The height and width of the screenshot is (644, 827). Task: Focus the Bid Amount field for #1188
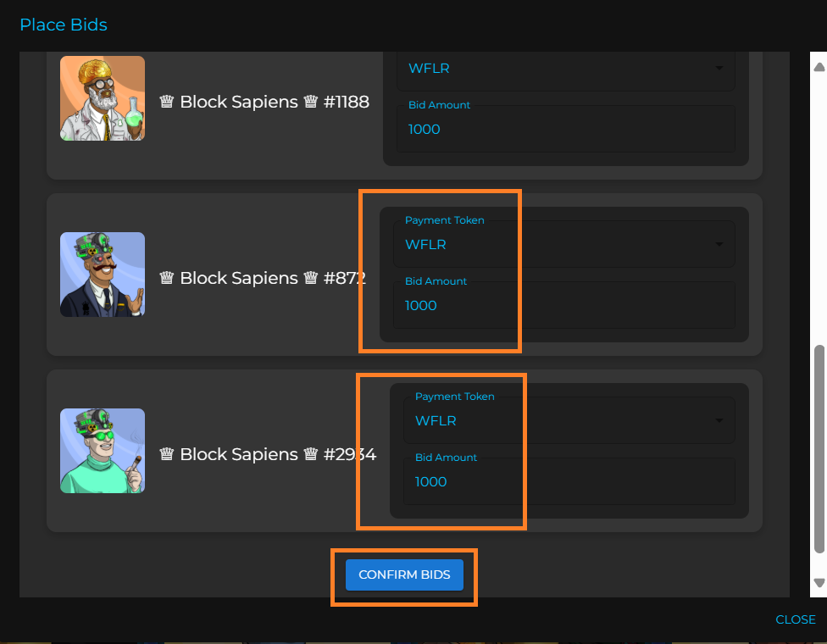tap(564, 130)
